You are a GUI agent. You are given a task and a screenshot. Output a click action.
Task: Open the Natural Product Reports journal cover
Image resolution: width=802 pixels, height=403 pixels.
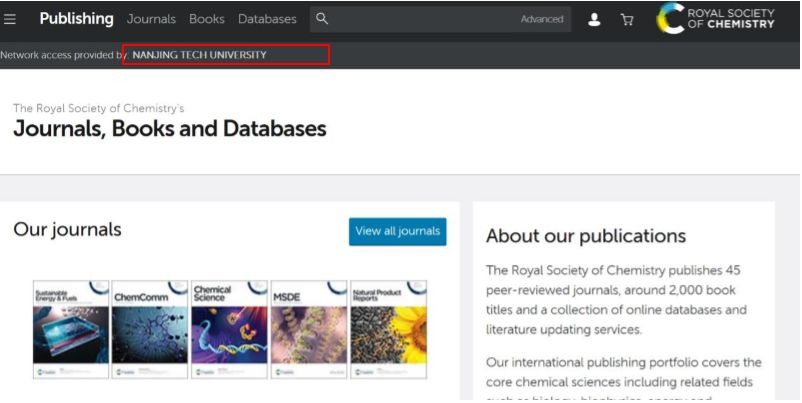[x=388, y=329]
